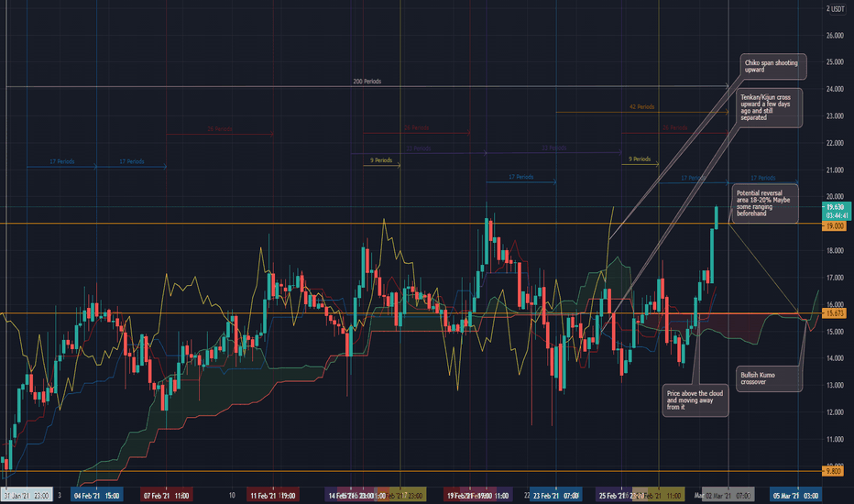Image resolution: width=854 pixels, height=504 pixels.
Task: Click the "02 Mar '21 07:00" time axis label
Action: point(728,495)
